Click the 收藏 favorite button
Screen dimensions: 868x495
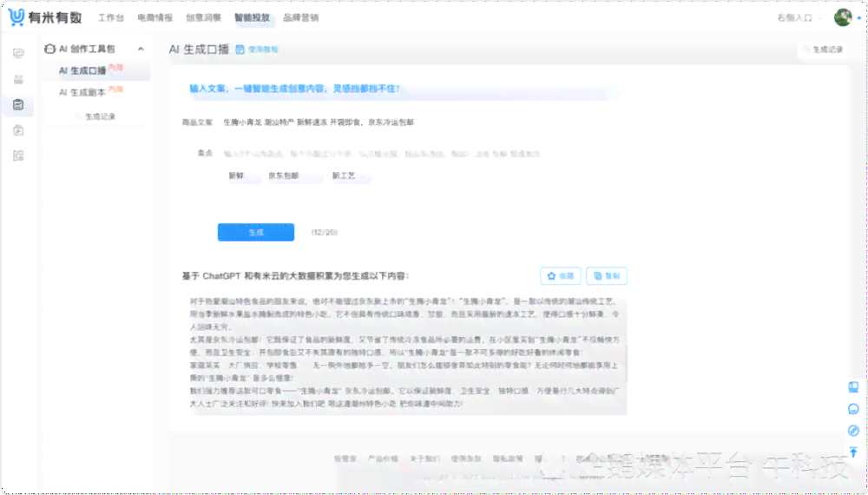point(560,276)
